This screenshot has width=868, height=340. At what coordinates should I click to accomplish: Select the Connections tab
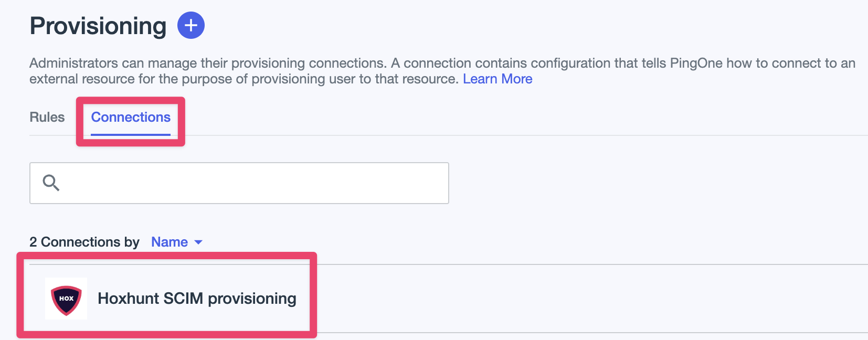[x=131, y=117]
